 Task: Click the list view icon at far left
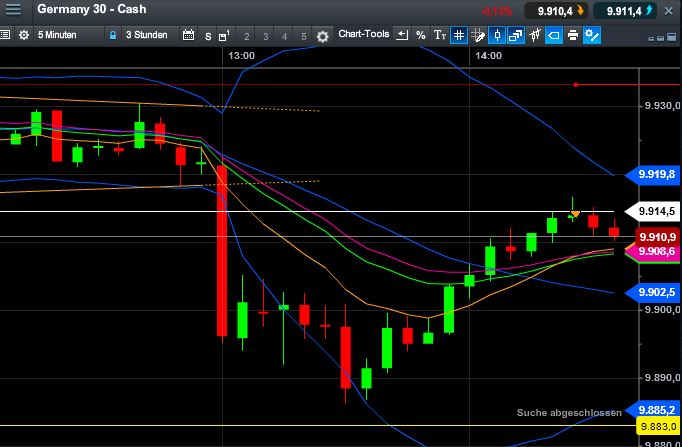pyautogui.click(x=5, y=35)
